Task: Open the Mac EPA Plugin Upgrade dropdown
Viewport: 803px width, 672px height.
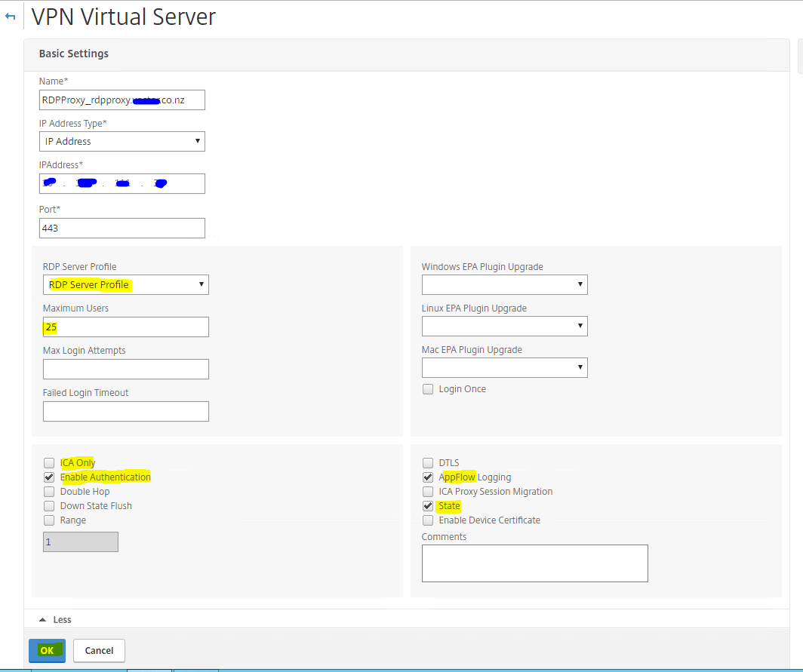Action: tap(504, 367)
